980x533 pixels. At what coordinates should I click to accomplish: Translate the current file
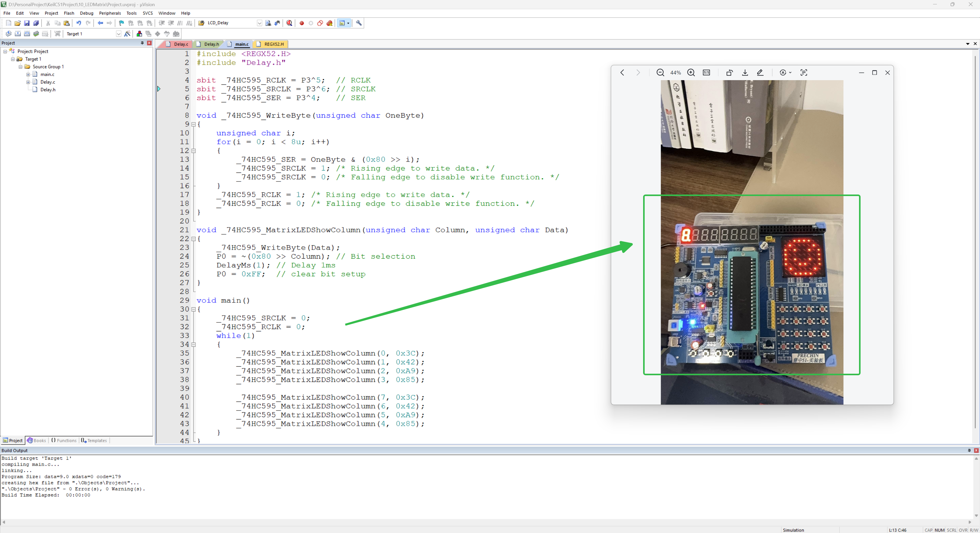coord(8,34)
